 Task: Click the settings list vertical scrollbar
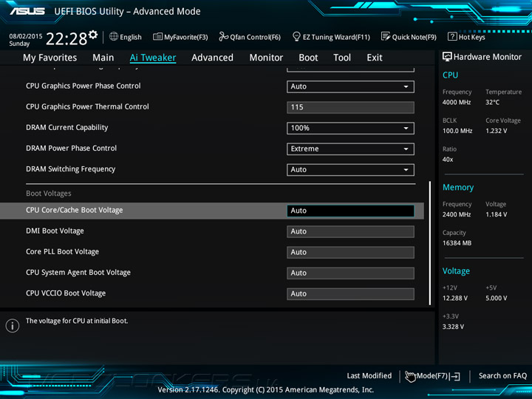pos(430,243)
